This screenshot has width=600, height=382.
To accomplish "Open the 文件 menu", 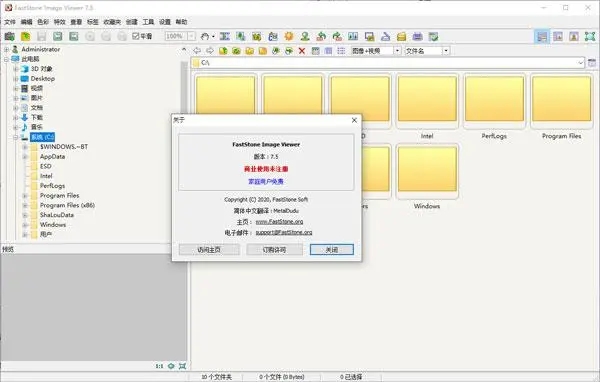I will (x=10, y=22).
